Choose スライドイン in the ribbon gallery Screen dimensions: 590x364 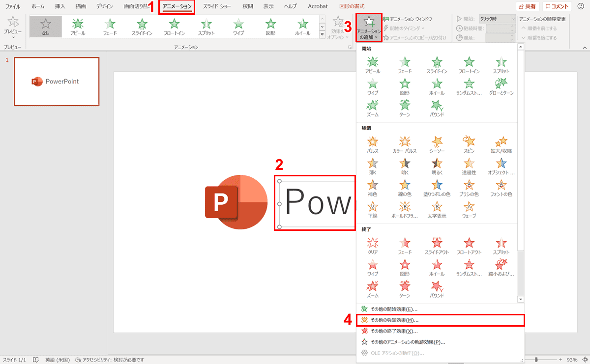click(142, 27)
